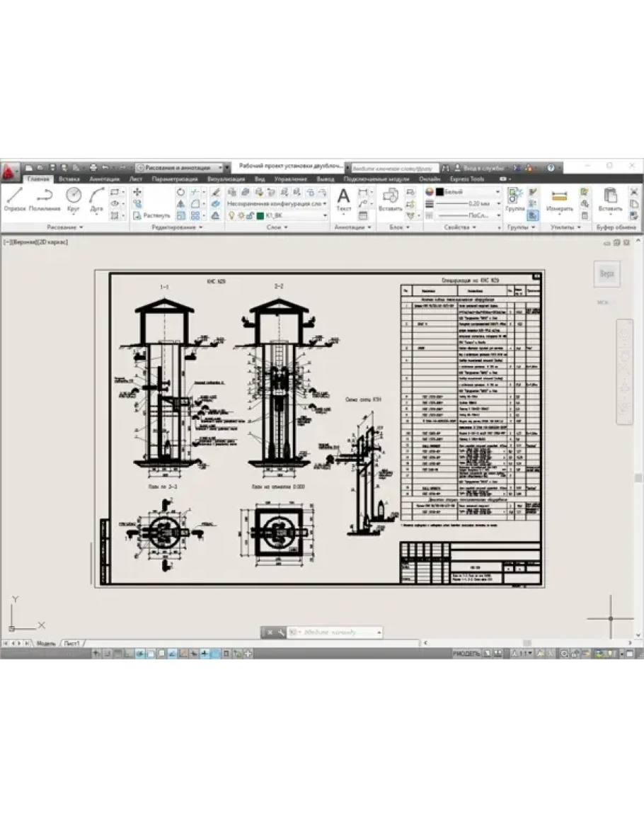Screen dimensions: 644x818
Task: Select the Полилиния polyline tool
Action: [x=44, y=200]
